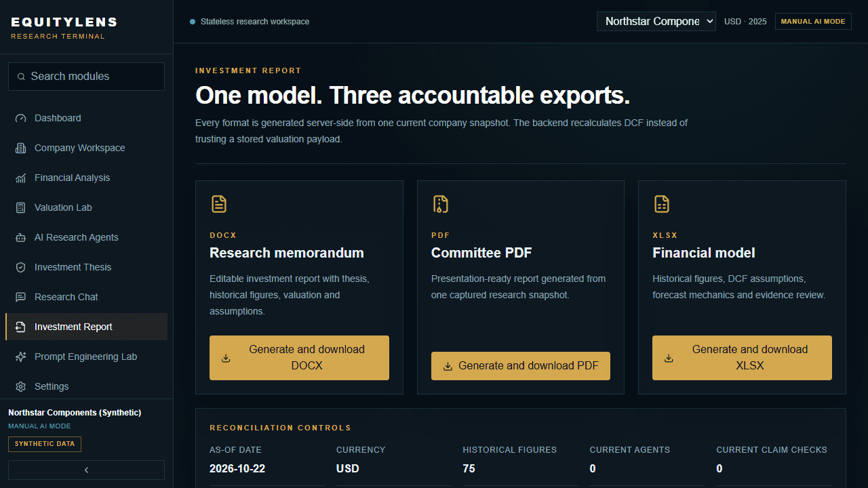Click the as-of date value 2026-10-22
Viewport: 868px width, 488px height.
pos(238,468)
